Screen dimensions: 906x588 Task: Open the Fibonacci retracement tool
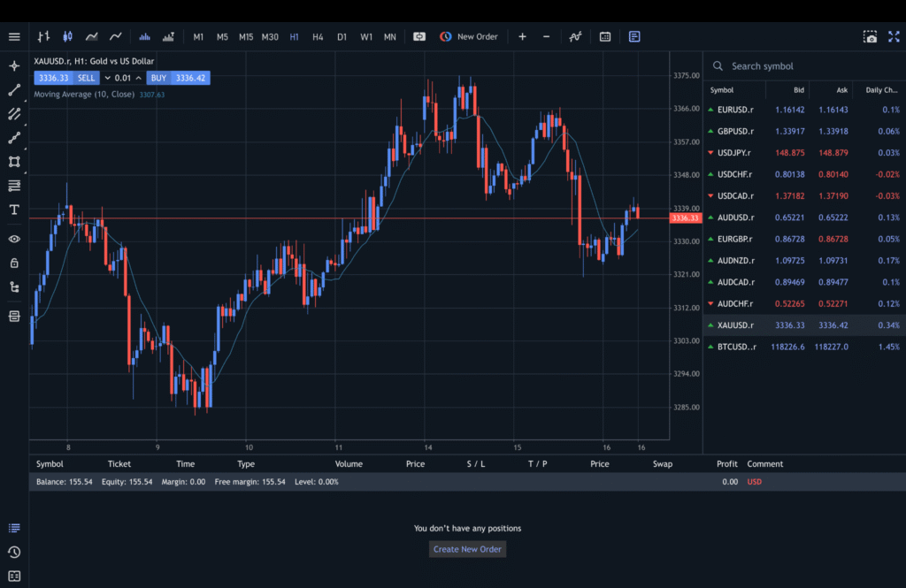[14, 186]
